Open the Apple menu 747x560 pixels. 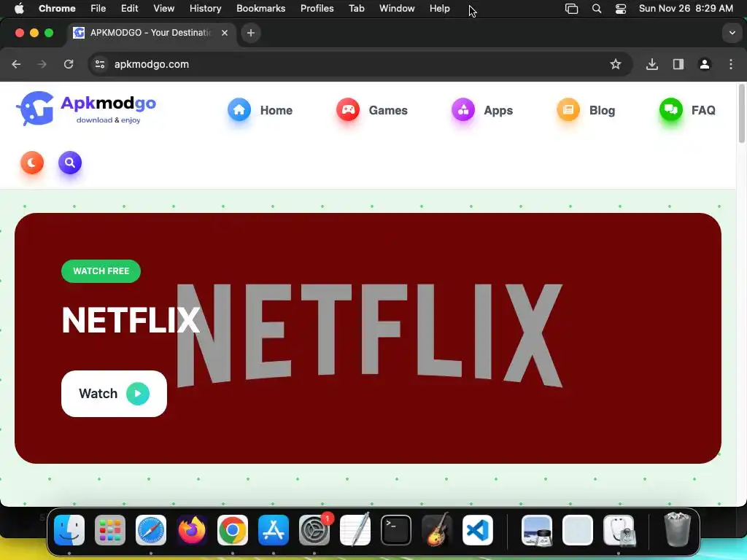(19, 9)
